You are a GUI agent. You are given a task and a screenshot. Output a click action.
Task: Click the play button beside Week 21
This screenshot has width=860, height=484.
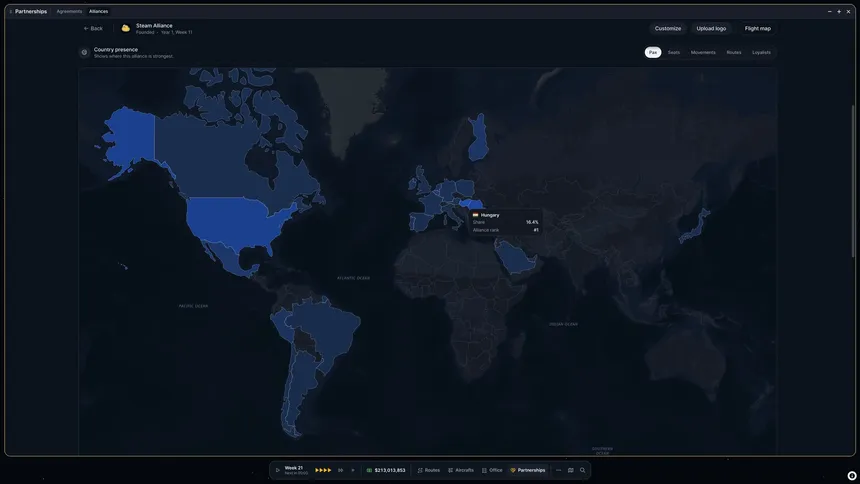(278, 470)
